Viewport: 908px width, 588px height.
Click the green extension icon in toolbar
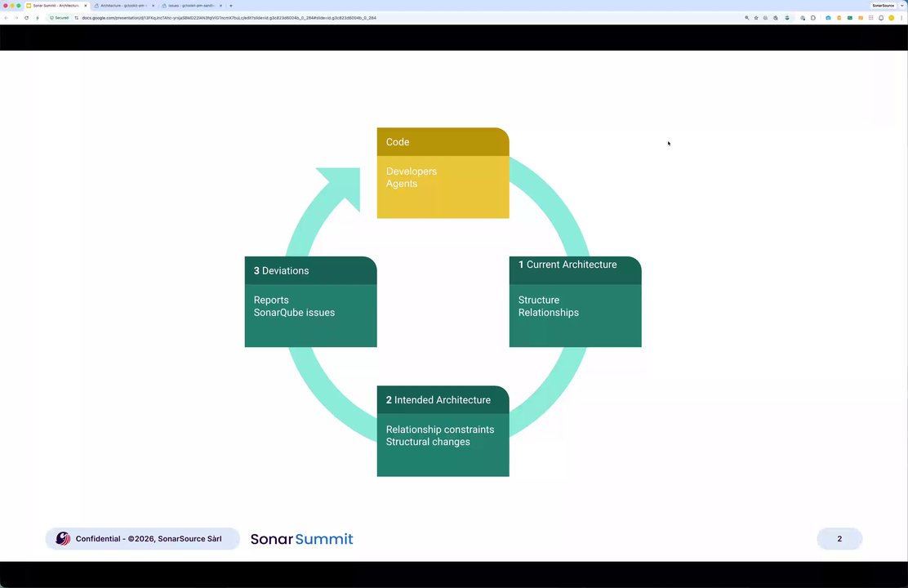(x=849, y=18)
